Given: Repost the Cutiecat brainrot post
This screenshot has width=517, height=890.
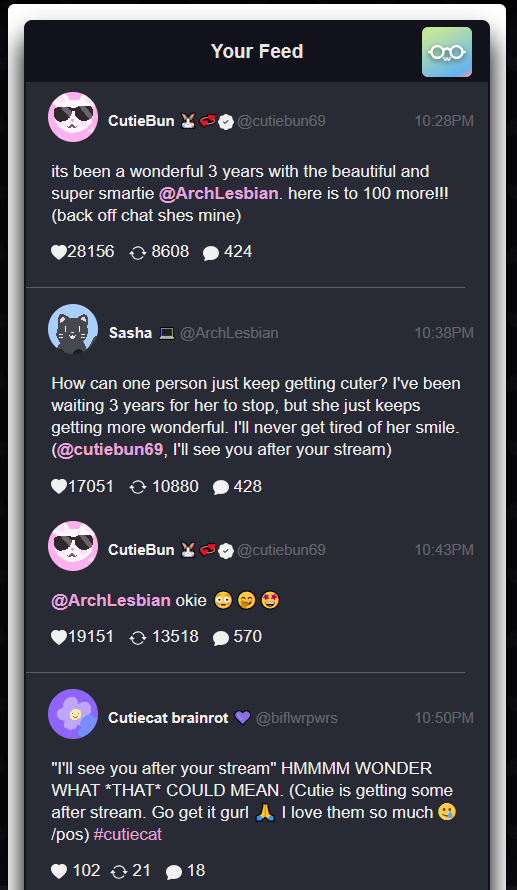Looking at the screenshot, I should 119,871.
